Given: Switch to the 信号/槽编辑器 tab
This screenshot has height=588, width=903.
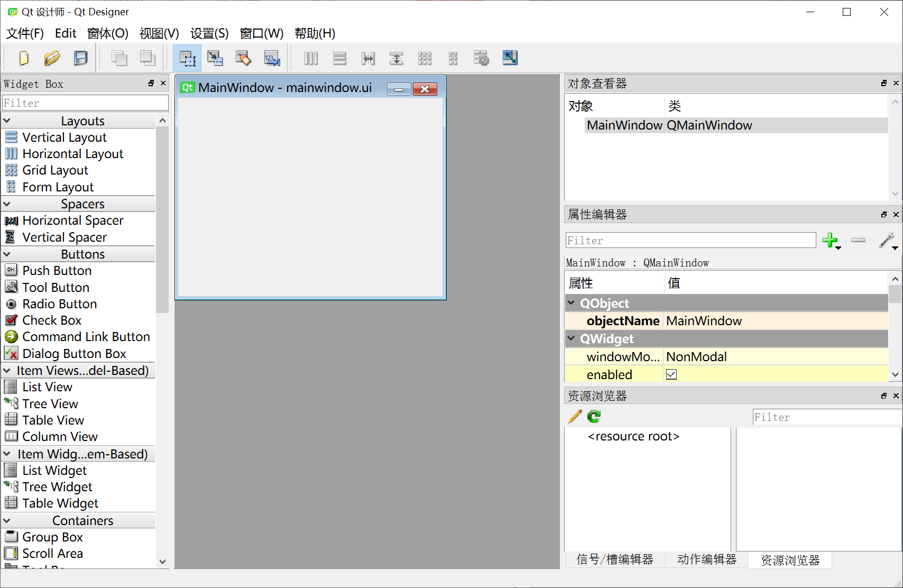Looking at the screenshot, I should coord(615,559).
